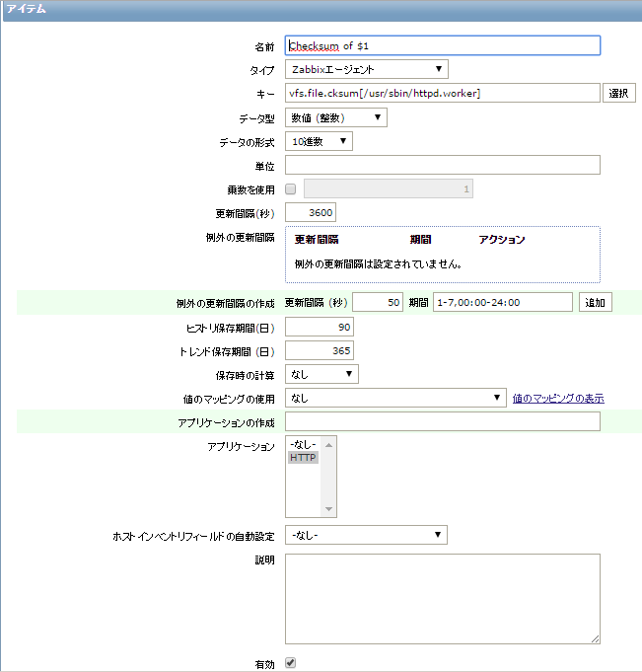Click the トレンド保存期間 field showing 365
This screenshot has height=672, width=642.
click(x=320, y=351)
